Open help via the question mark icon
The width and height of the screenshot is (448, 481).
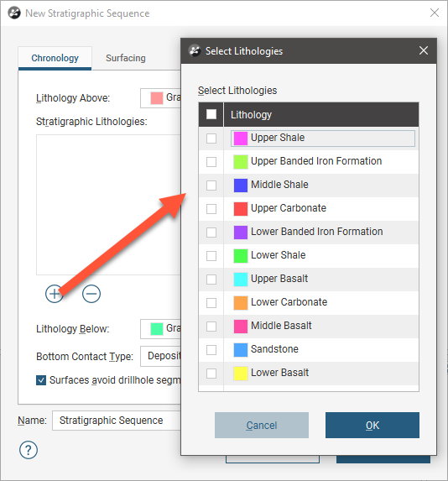click(29, 450)
